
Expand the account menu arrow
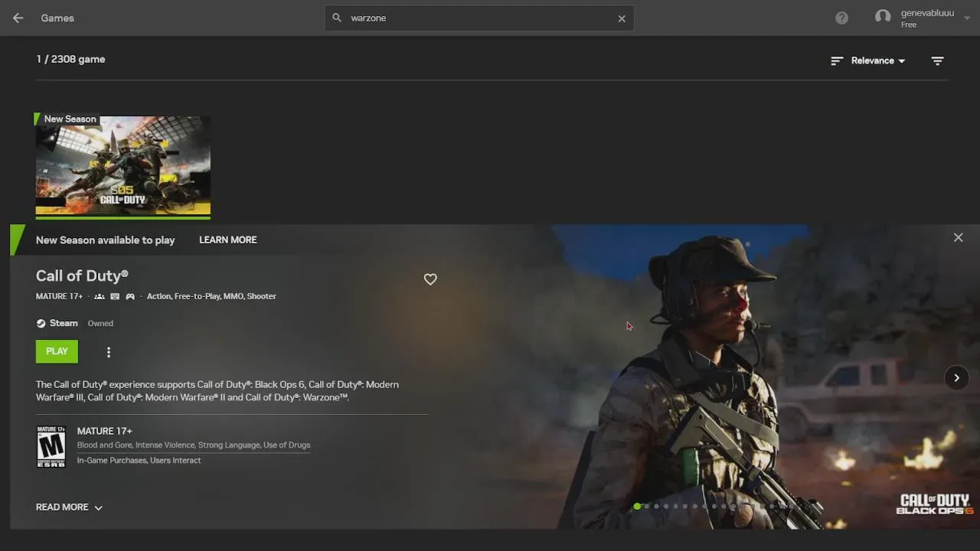pos(968,18)
